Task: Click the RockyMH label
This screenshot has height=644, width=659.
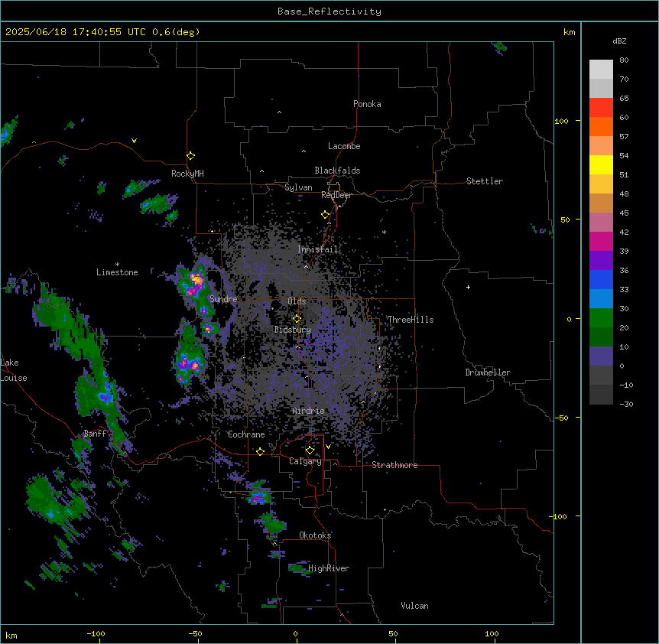Action: click(187, 174)
